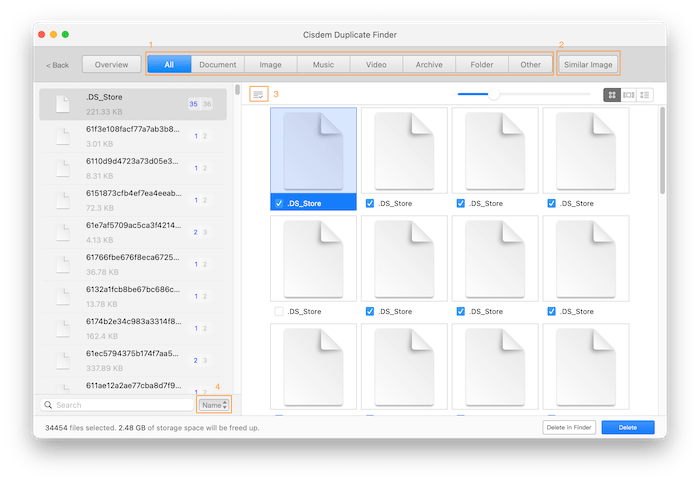Switch to the Image tab
This screenshot has height=482, width=700.
[x=271, y=65]
